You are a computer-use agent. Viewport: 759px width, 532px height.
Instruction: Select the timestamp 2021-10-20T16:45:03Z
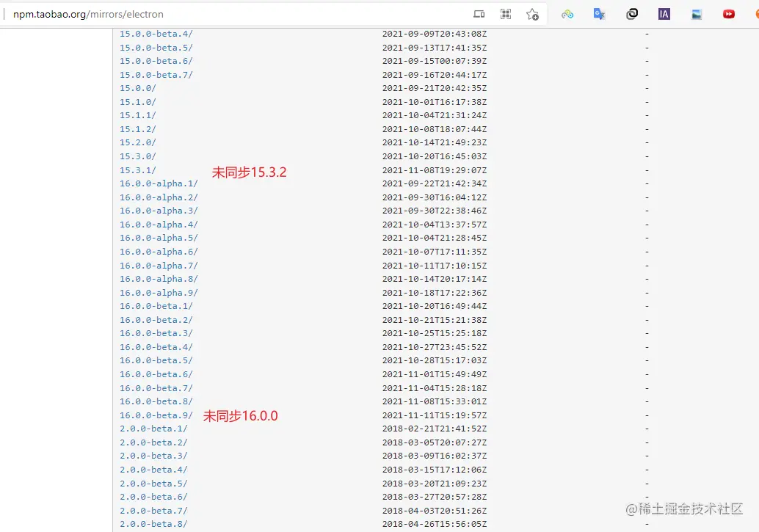coord(435,156)
